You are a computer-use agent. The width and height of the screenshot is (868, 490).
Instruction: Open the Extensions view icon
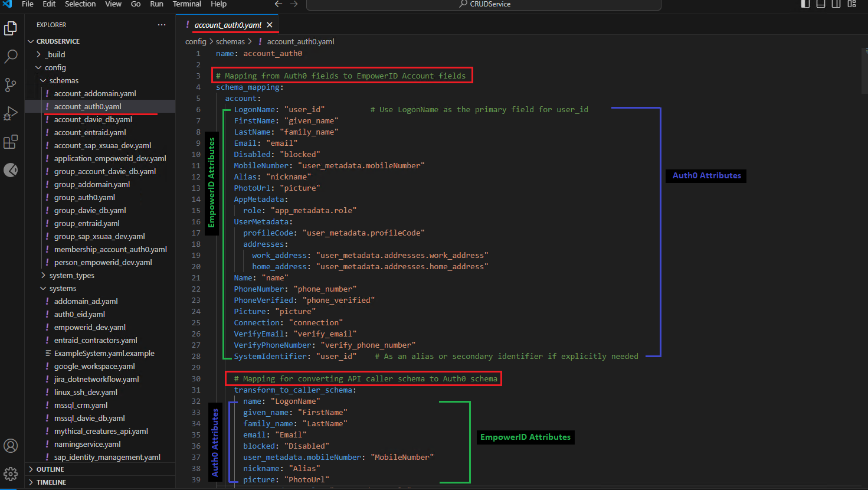coord(11,142)
